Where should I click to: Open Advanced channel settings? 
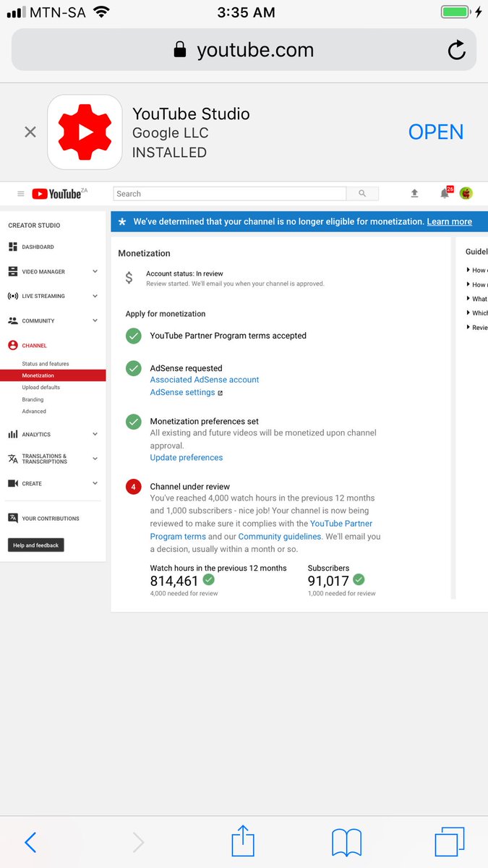coord(34,412)
